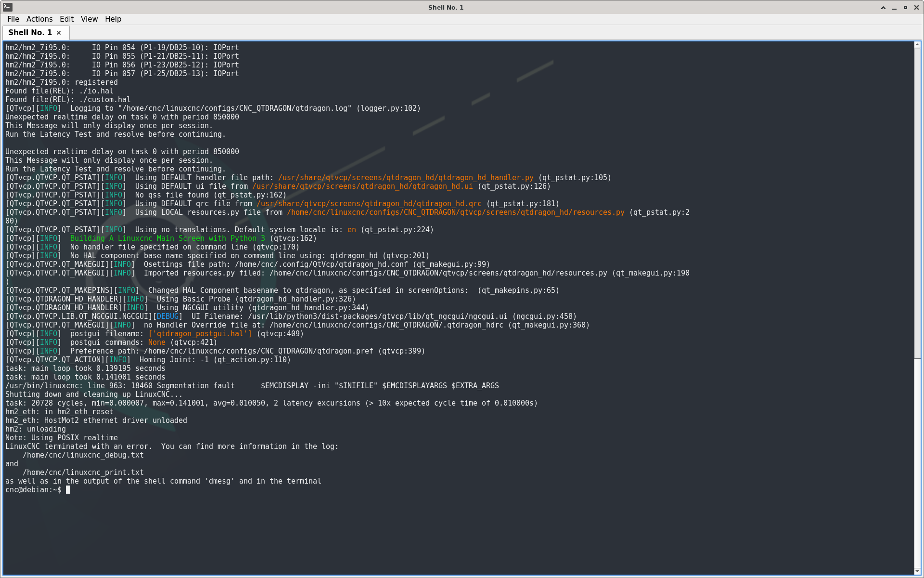924x578 pixels.
Task: Click the scrollbar down arrow
Action: coord(917,571)
